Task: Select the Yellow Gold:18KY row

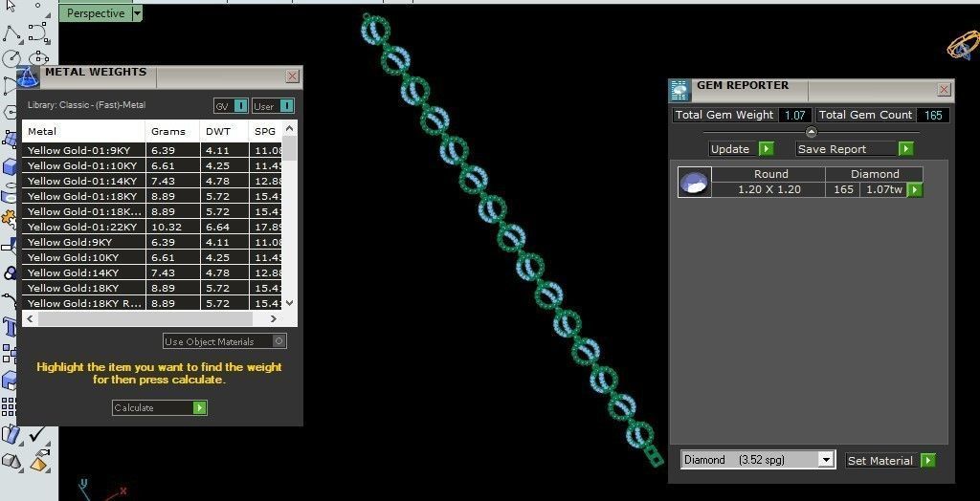Action: pyautogui.click(x=152, y=288)
